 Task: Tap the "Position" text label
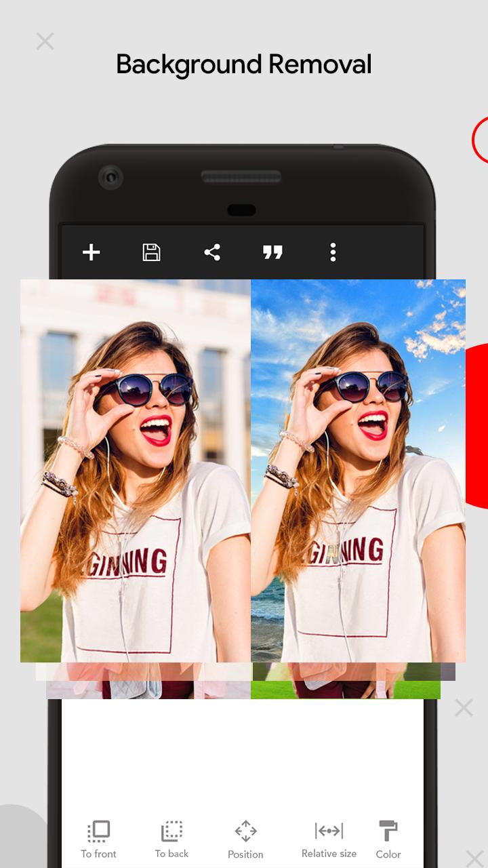pyautogui.click(x=245, y=854)
